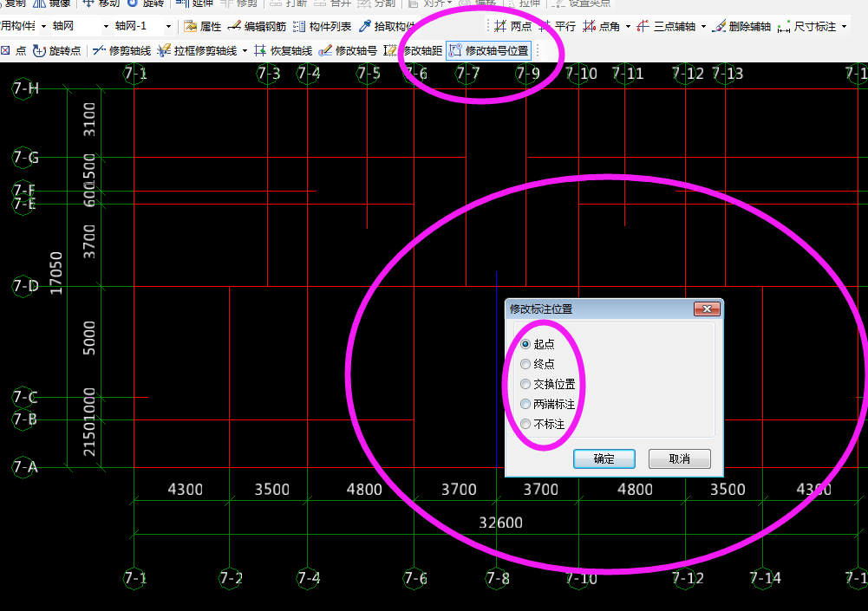Choose the 修剪轴线 trim axis tool
This screenshot has width=868, height=611.
click(121, 51)
